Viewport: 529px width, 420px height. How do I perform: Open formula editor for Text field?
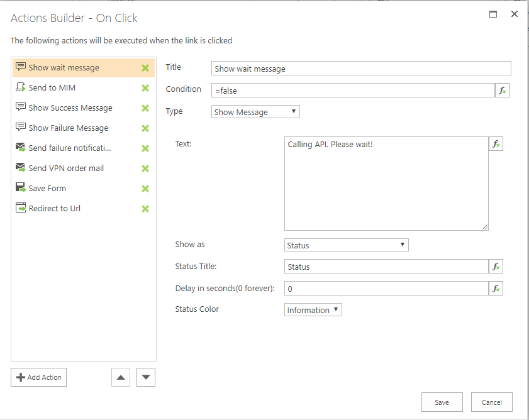[x=496, y=144]
